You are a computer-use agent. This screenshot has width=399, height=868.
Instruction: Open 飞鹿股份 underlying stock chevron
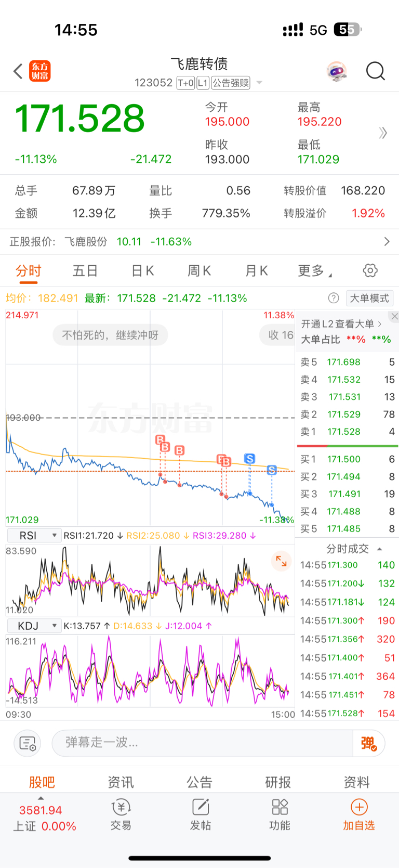[x=387, y=242]
